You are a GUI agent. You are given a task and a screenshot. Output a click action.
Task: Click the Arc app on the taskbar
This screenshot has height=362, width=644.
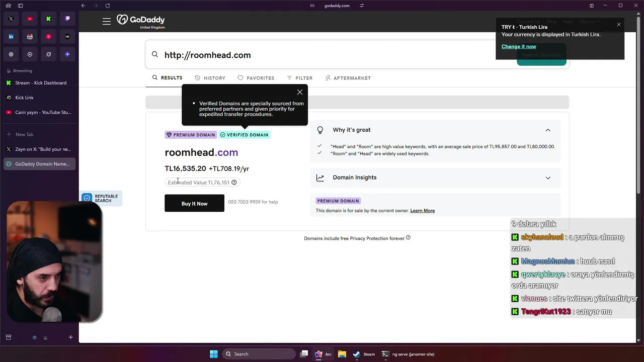pyautogui.click(x=323, y=354)
